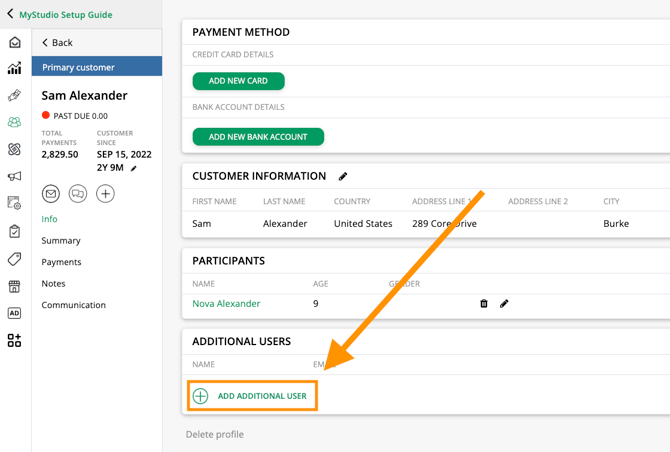670x452 pixels.
Task: Collapse the MyStudio Setup Guide chevron
Action: (10, 15)
